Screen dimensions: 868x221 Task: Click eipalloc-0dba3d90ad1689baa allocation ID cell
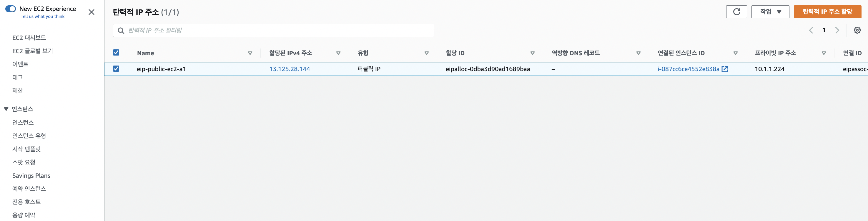pyautogui.click(x=488, y=69)
